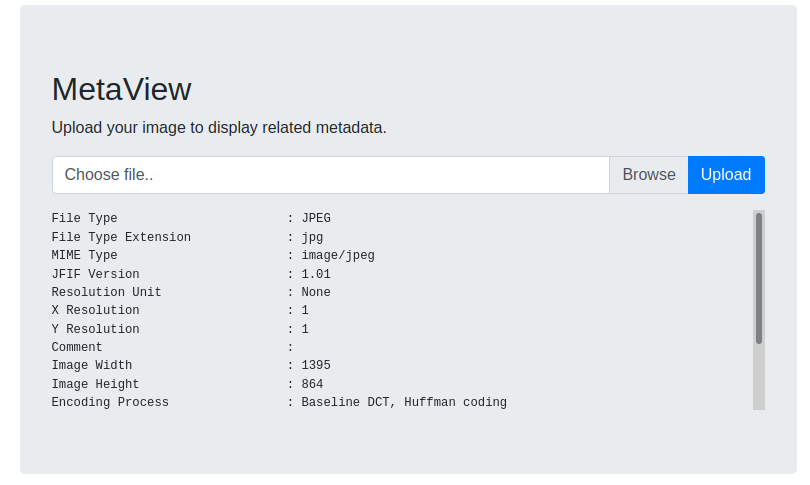Click the MetaView heading
810x485 pixels.
(121, 89)
